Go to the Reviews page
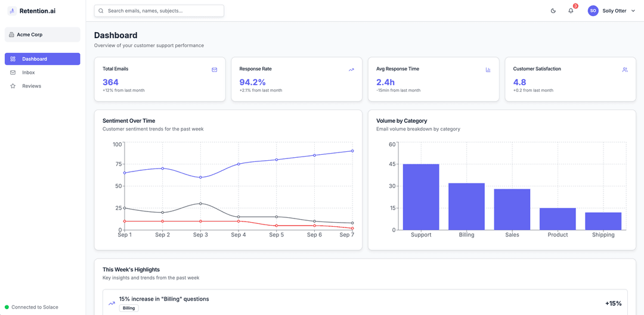Screen dimensions: 644x315 click(42, 86)
